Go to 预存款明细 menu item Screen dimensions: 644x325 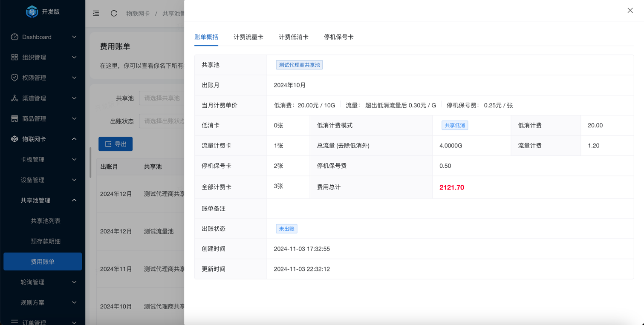click(x=46, y=241)
